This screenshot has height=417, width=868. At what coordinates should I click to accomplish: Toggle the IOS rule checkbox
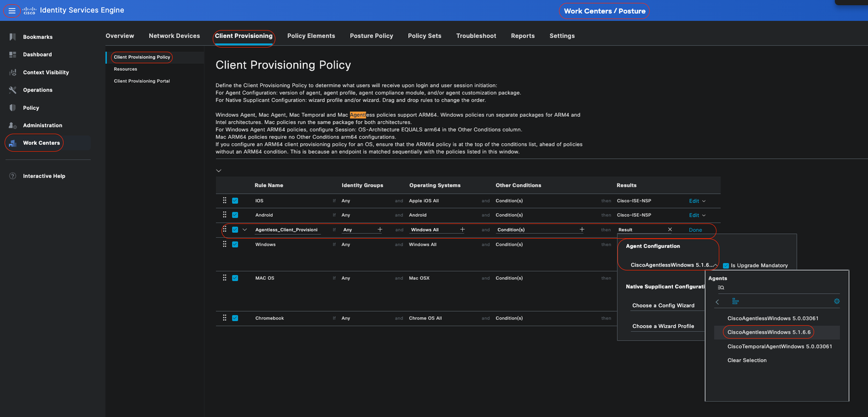(235, 200)
